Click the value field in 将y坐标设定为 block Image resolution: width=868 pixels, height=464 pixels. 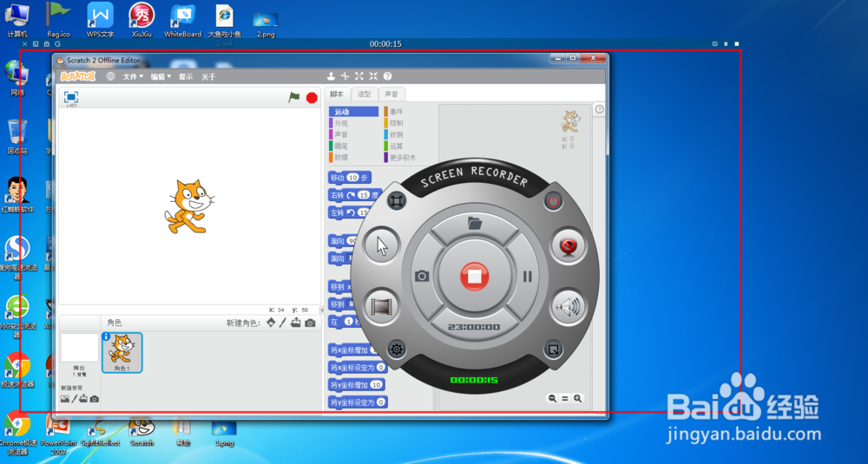(381, 402)
